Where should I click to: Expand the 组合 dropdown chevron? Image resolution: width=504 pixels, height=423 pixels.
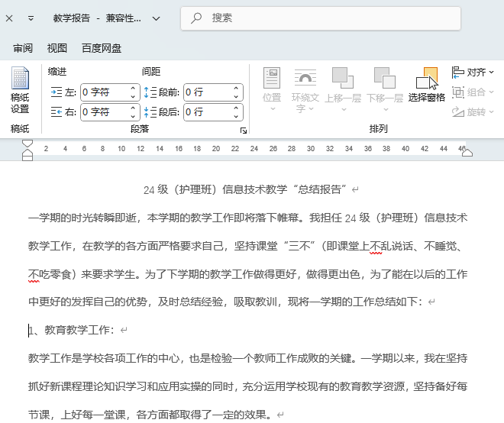491,92
